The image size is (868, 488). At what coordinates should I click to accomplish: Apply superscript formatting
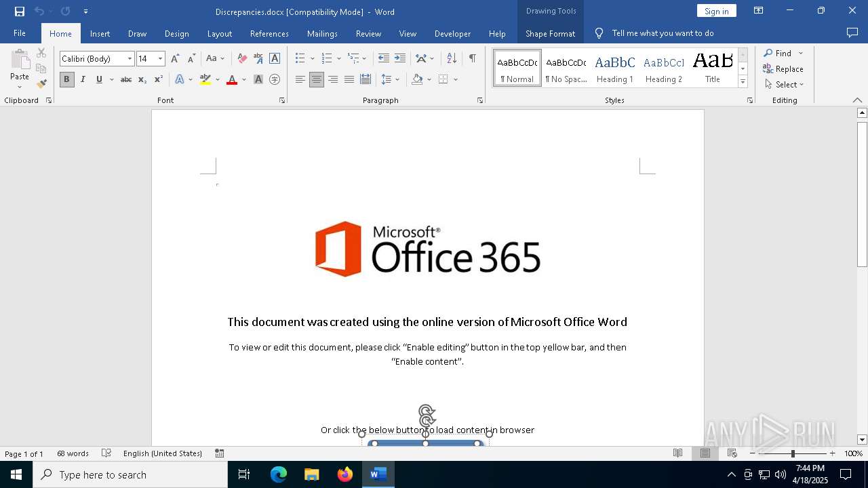[x=159, y=79]
